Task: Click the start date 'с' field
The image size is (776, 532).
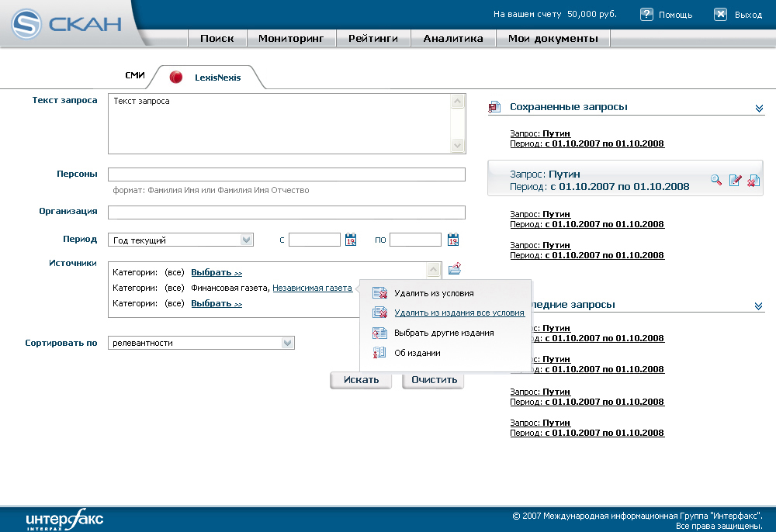Action: coord(315,240)
